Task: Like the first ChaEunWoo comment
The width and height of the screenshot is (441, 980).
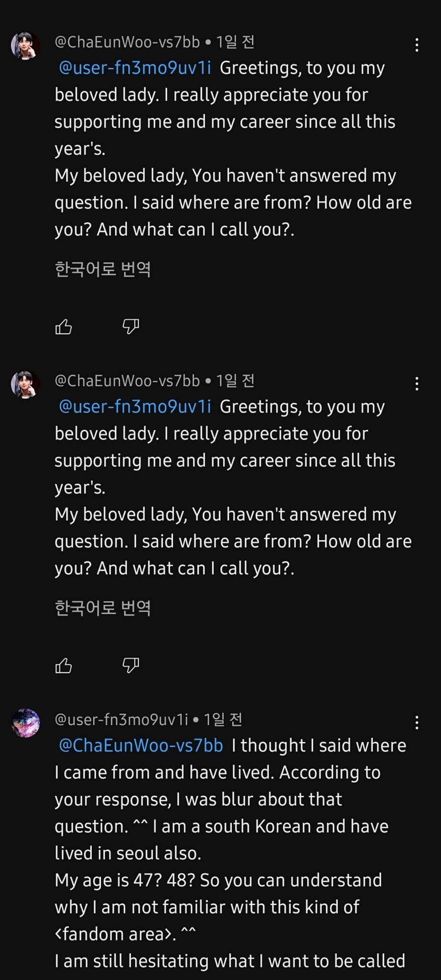Action: pyautogui.click(x=64, y=327)
